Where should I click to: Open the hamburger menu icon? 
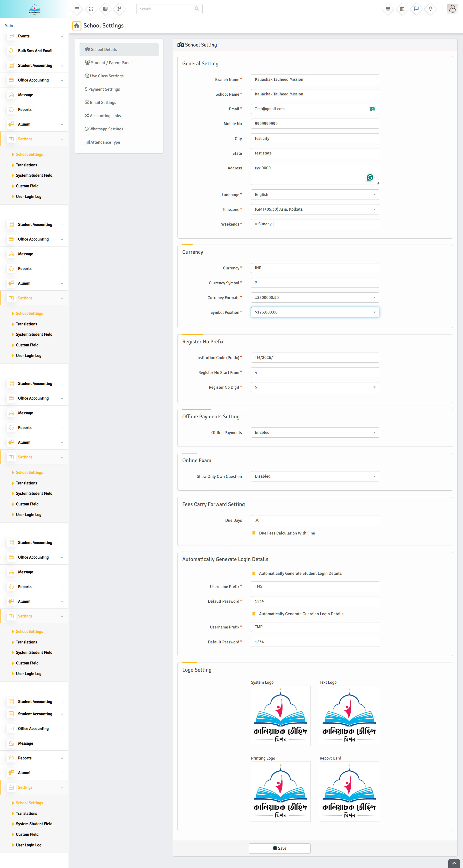point(76,9)
